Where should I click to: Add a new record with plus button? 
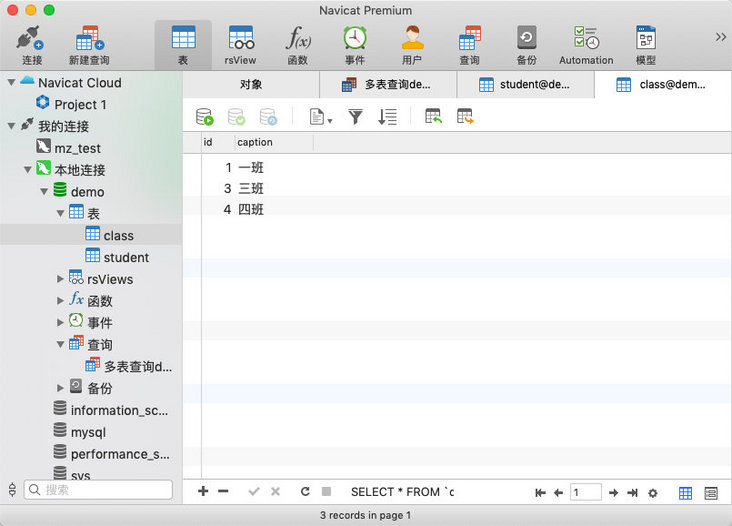[203, 492]
